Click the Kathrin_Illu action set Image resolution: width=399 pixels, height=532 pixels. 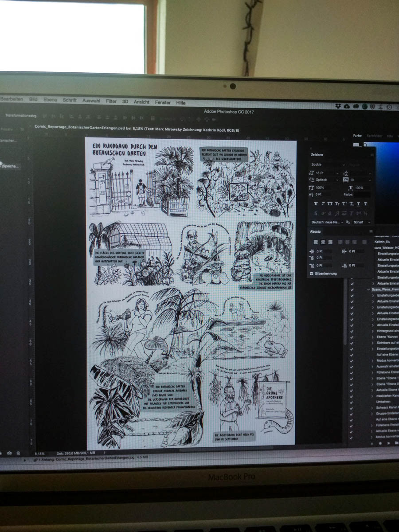click(x=382, y=242)
